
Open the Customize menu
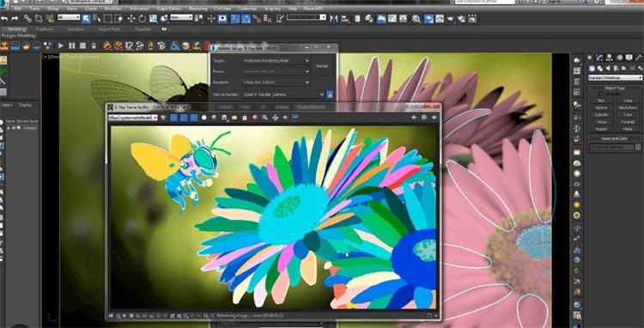[x=247, y=9]
